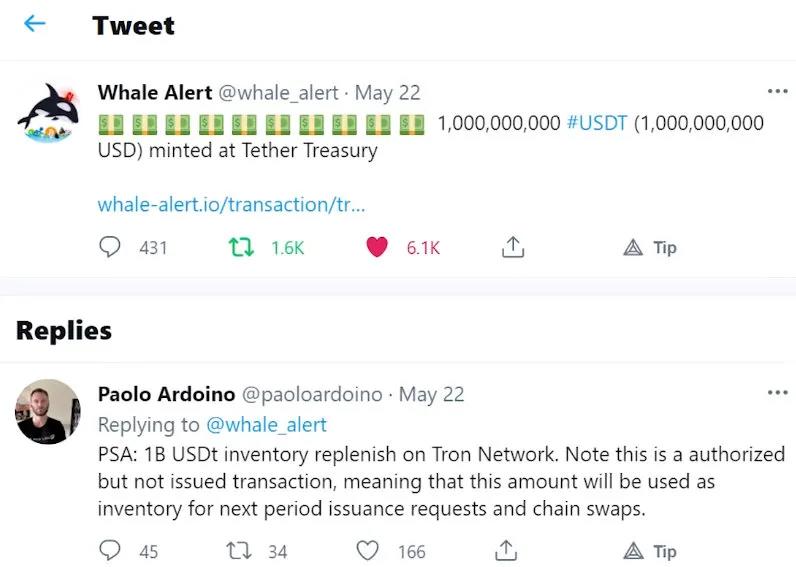This screenshot has width=796, height=567.
Task: View Paolo Ardoino's profile picture
Action: [48, 411]
